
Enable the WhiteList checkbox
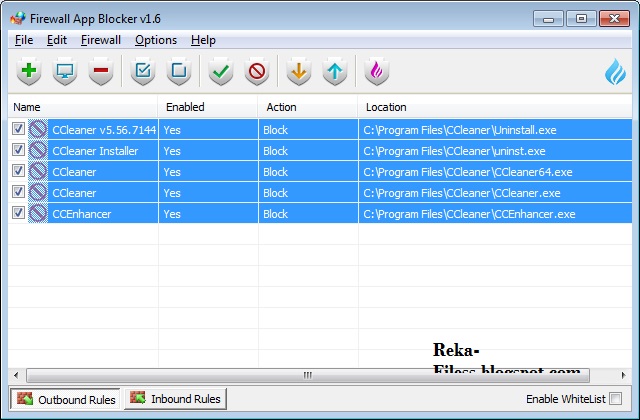616,398
